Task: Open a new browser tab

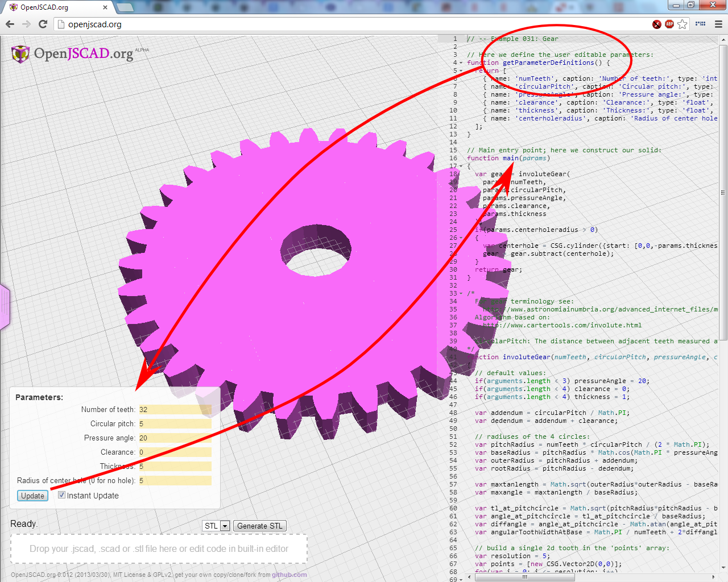Action: tap(125, 7)
